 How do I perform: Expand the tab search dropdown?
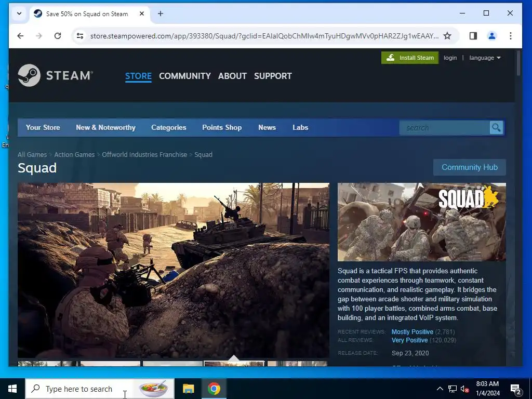point(19,14)
